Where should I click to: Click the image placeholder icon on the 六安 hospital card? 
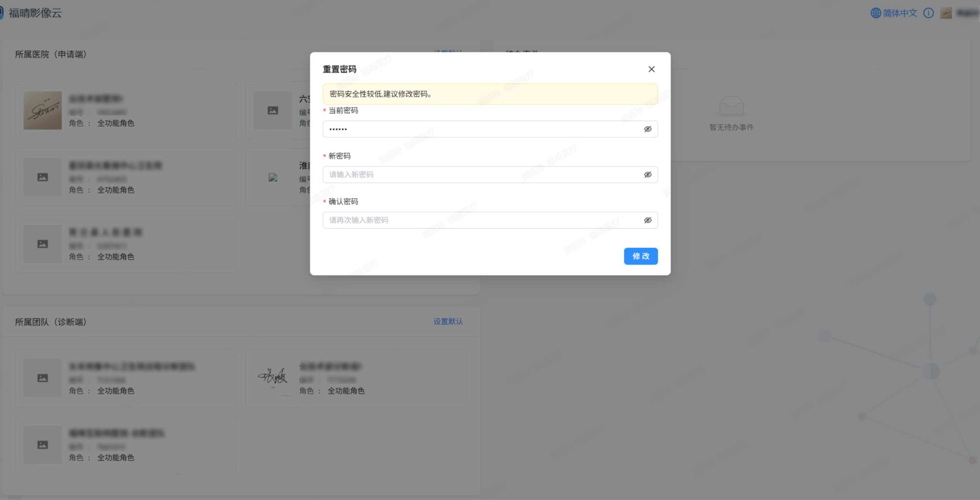[x=272, y=110]
